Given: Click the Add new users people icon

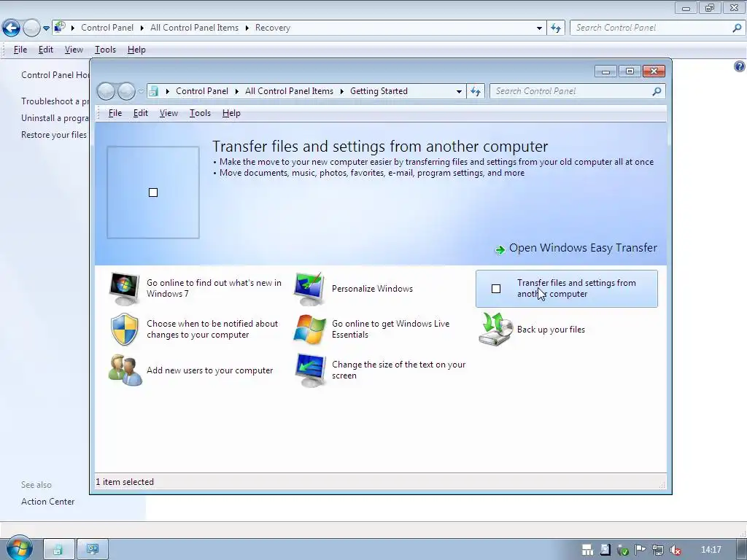Looking at the screenshot, I should pos(125,370).
